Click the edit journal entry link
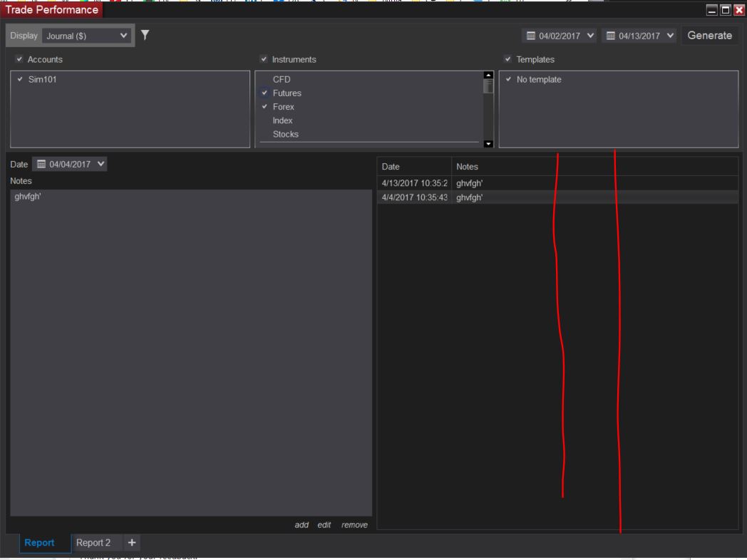The width and height of the screenshot is (747, 560). coord(324,525)
